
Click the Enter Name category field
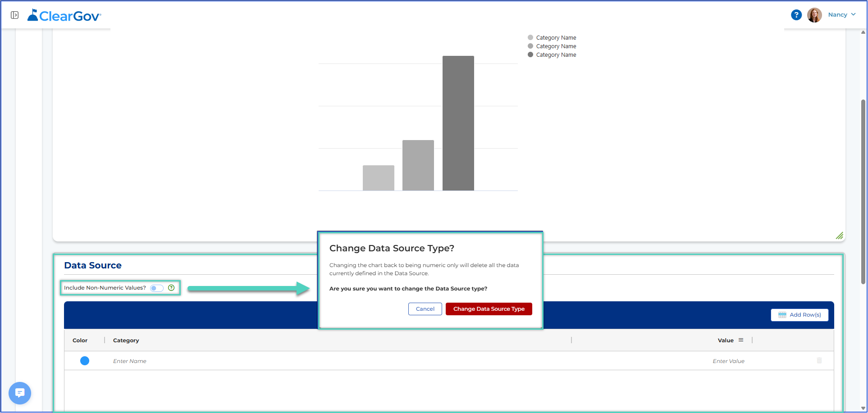click(130, 361)
